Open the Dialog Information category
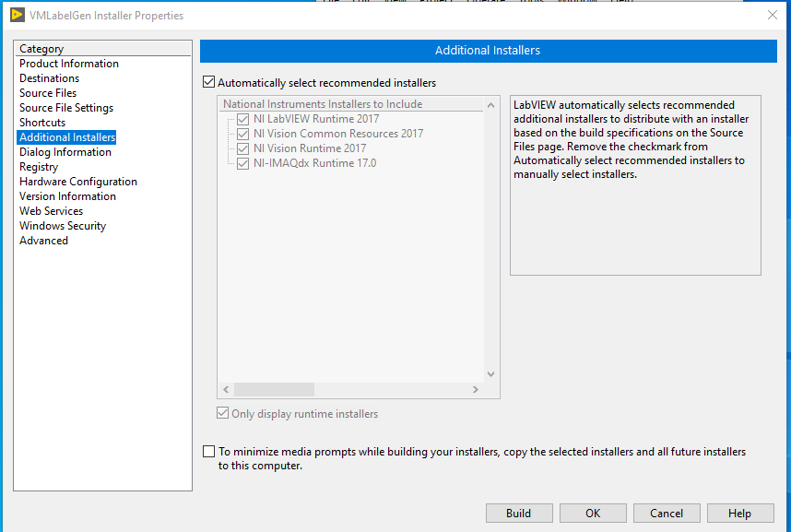The image size is (791, 532). (65, 152)
